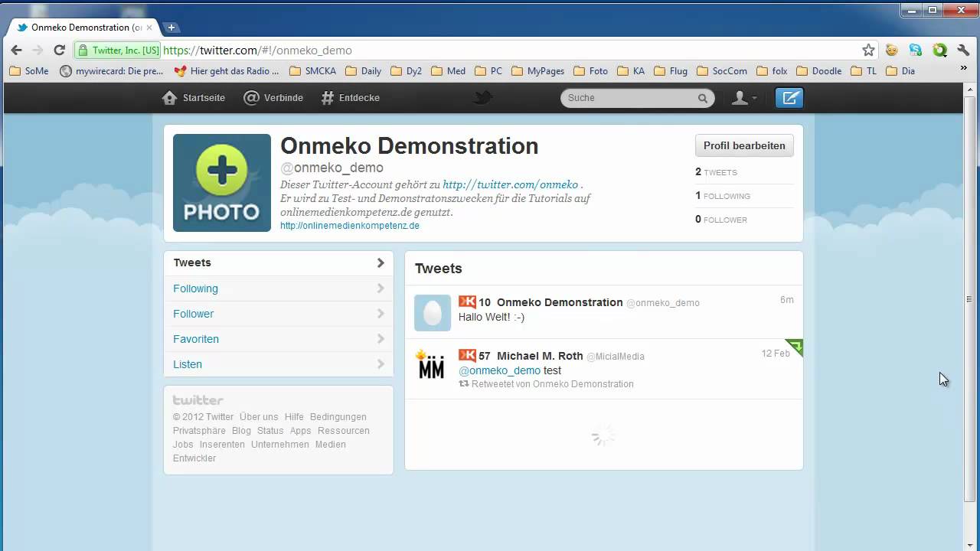
Task: Click the MM avatar of Michael M. Roth
Action: pos(431,366)
